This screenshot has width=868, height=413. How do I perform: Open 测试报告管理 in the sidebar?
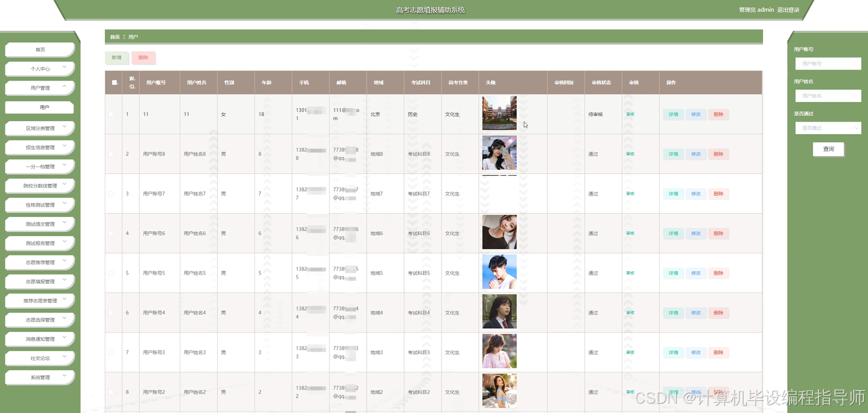click(x=39, y=243)
